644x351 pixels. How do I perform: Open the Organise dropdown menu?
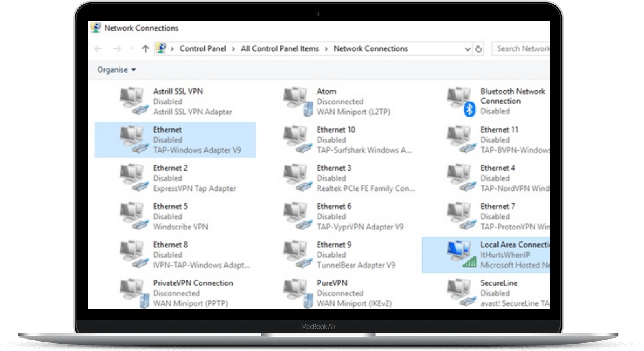pyautogui.click(x=116, y=70)
